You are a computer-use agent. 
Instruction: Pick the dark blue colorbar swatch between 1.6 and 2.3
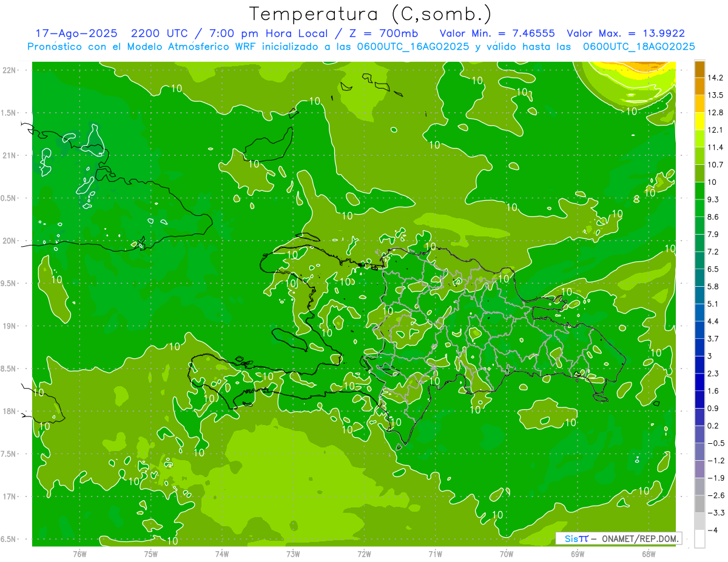[699, 382]
